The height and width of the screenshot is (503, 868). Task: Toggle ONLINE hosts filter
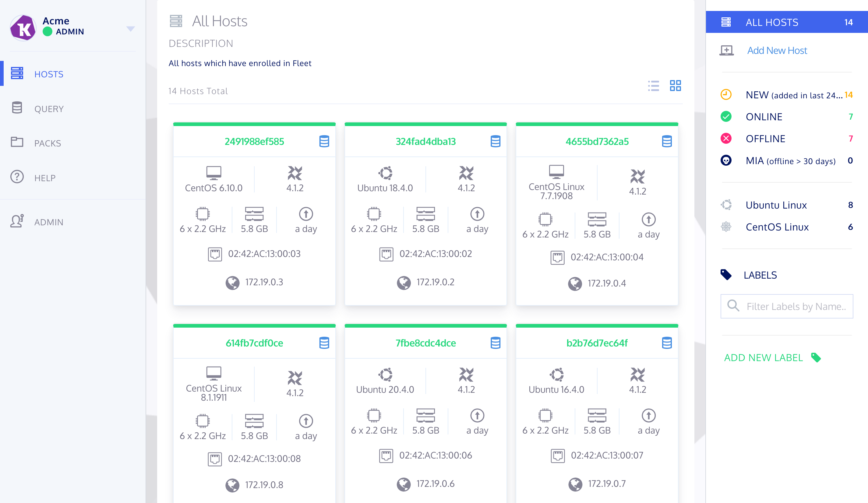tap(765, 116)
